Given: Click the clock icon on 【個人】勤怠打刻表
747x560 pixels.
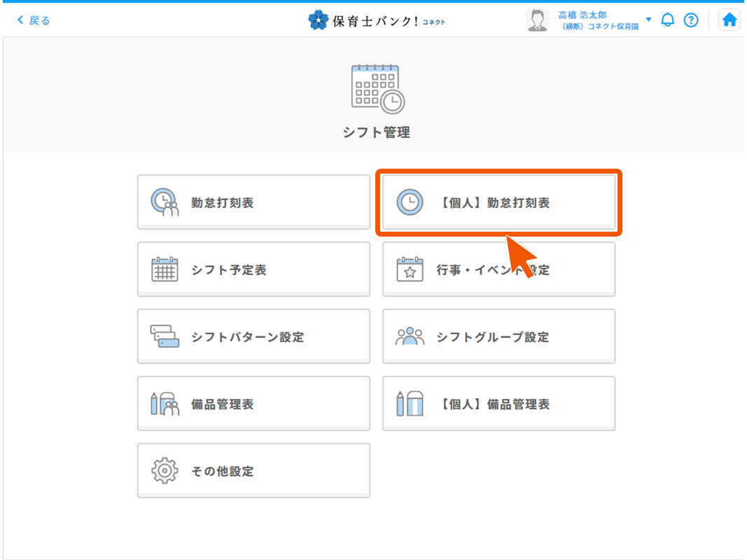Looking at the screenshot, I should click(410, 202).
